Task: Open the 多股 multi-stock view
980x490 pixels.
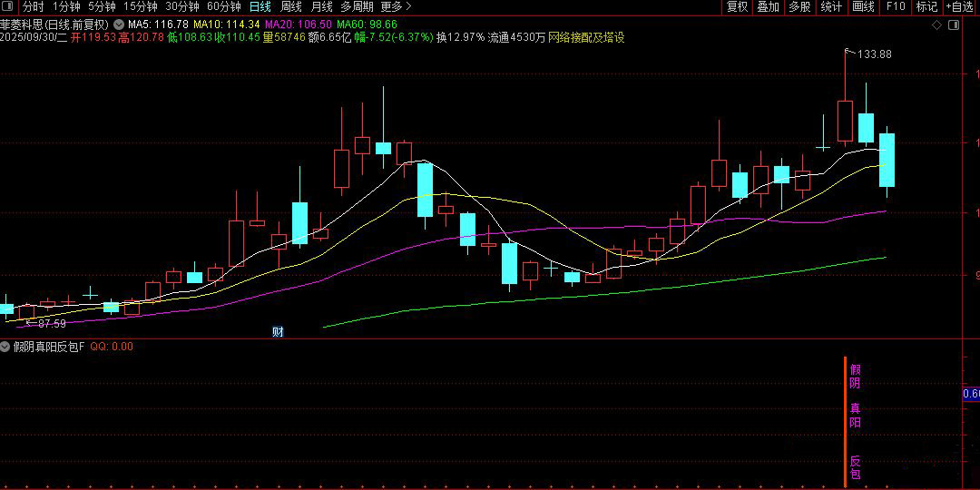Action: (x=799, y=7)
